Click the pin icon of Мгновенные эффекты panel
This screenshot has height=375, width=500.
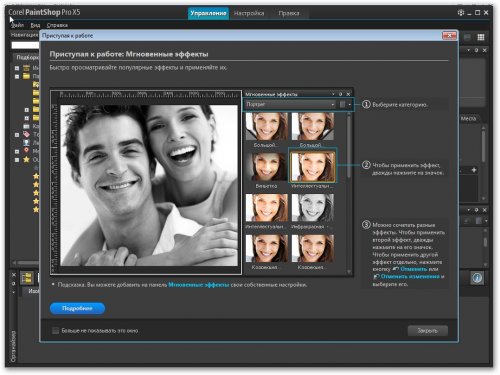[x=340, y=94]
